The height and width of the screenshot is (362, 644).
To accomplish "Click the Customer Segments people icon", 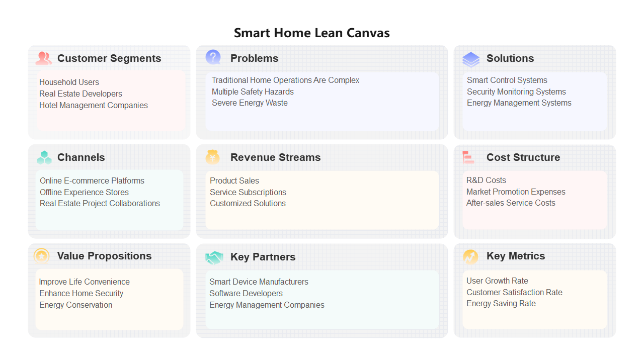I will coord(44,58).
